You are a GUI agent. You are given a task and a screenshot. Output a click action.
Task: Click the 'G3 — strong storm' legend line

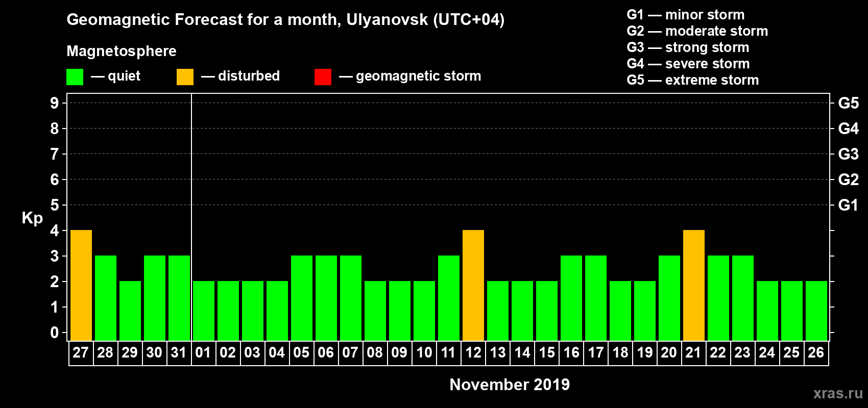[x=688, y=47]
